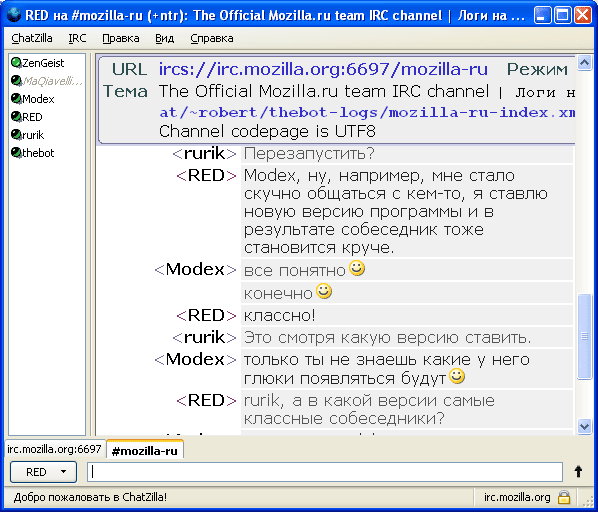Click the chat message input field
Image resolution: width=598 pixels, height=512 pixels.
[325, 472]
